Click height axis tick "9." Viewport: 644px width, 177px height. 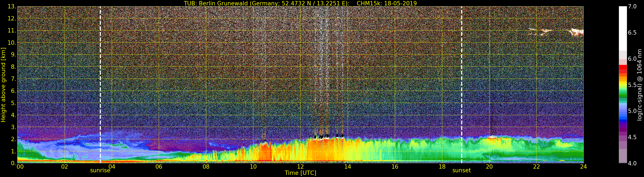(x=14, y=55)
